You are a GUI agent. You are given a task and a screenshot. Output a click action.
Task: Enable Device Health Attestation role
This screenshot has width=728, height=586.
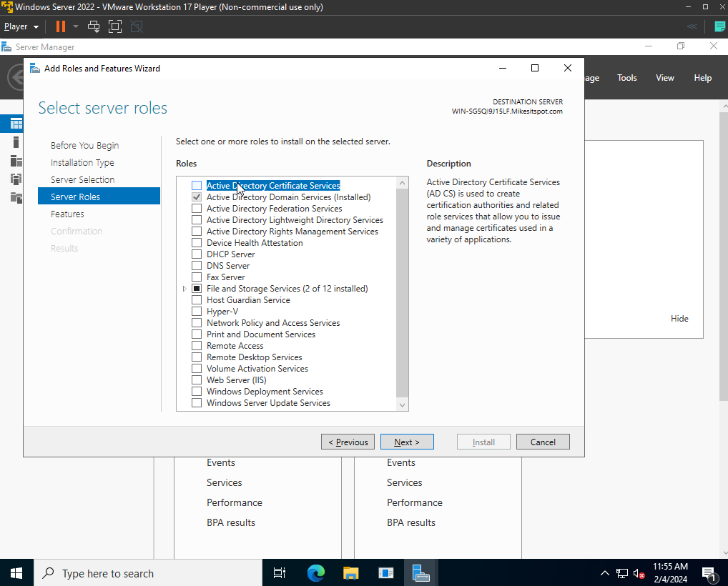point(197,243)
